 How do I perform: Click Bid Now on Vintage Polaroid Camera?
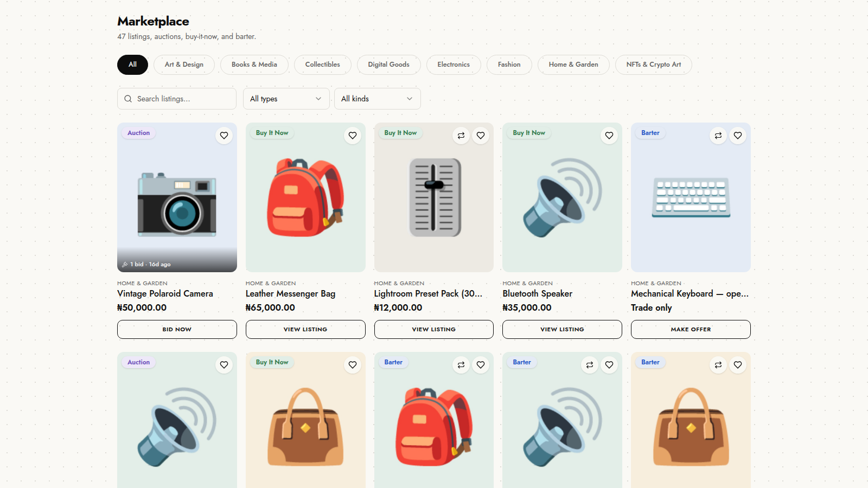click(177, 329)
